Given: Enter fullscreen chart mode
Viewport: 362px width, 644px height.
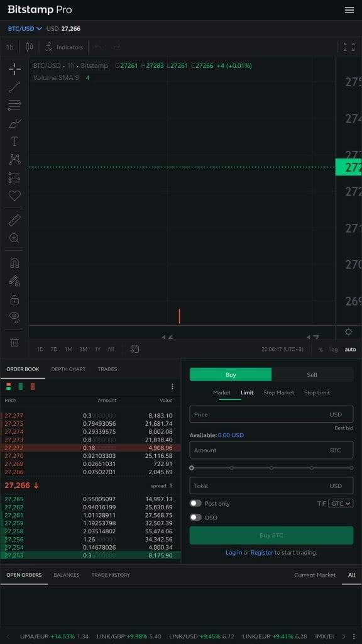Looking at the screenshot, I should pyautogui.click(x=349, y=47).
